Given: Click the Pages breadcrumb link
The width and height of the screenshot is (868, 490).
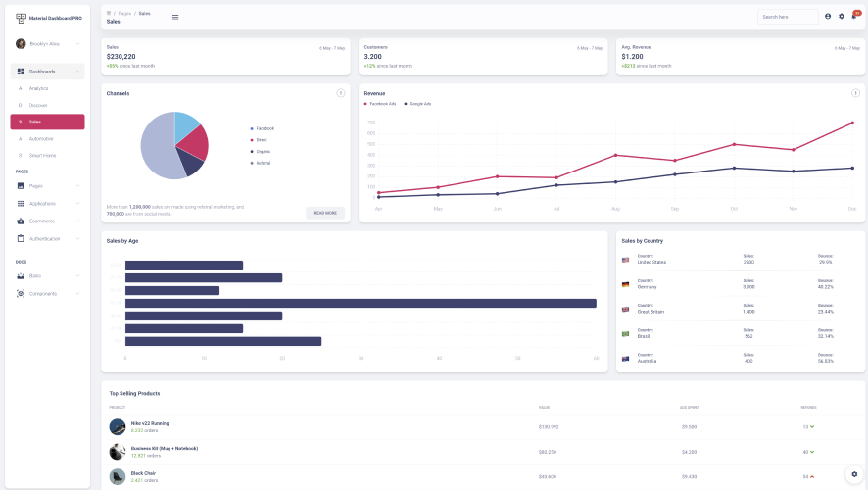Looking at the screenshot, I should coord(124,13).
